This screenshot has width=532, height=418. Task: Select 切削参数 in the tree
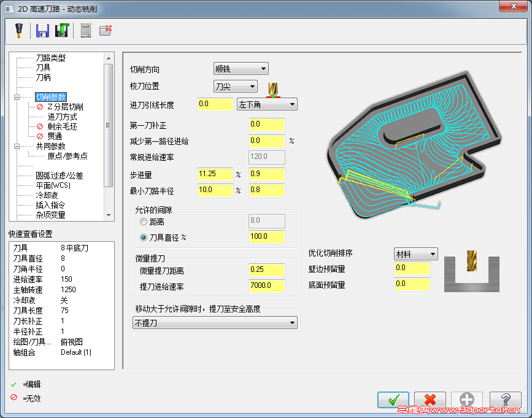50,97
